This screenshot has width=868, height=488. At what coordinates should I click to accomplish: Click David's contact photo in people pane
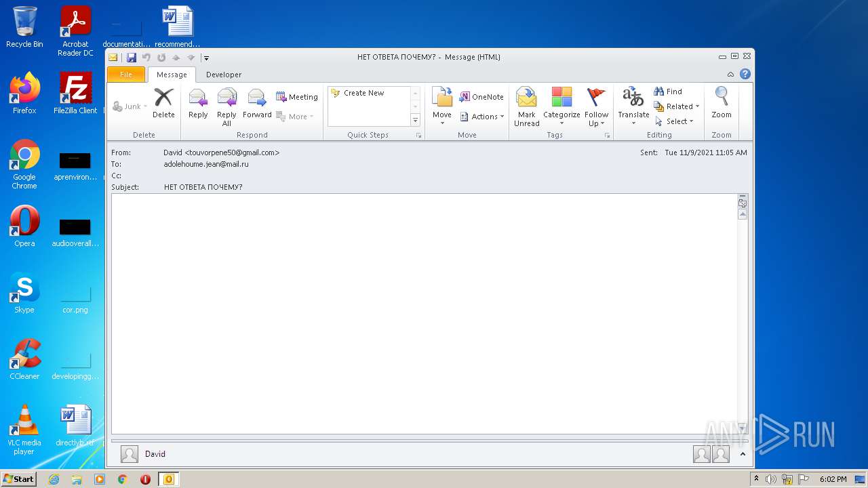point(130,454)
